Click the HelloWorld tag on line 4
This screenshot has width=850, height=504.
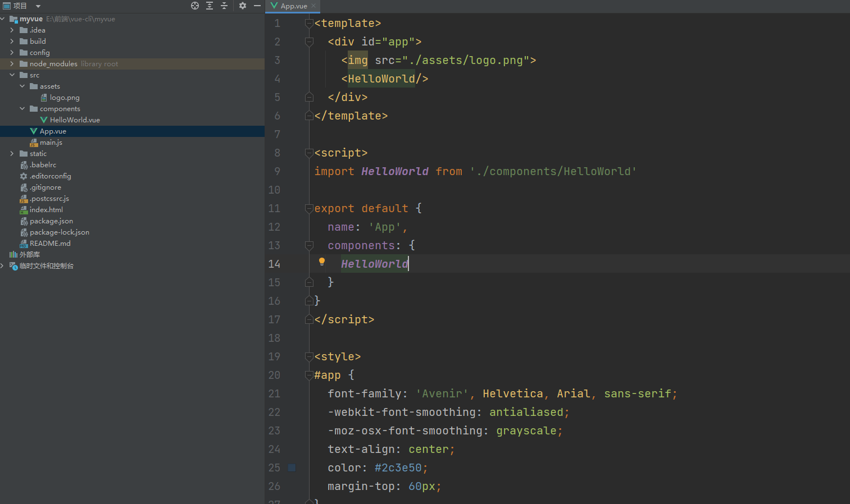(x=381, y=79)
